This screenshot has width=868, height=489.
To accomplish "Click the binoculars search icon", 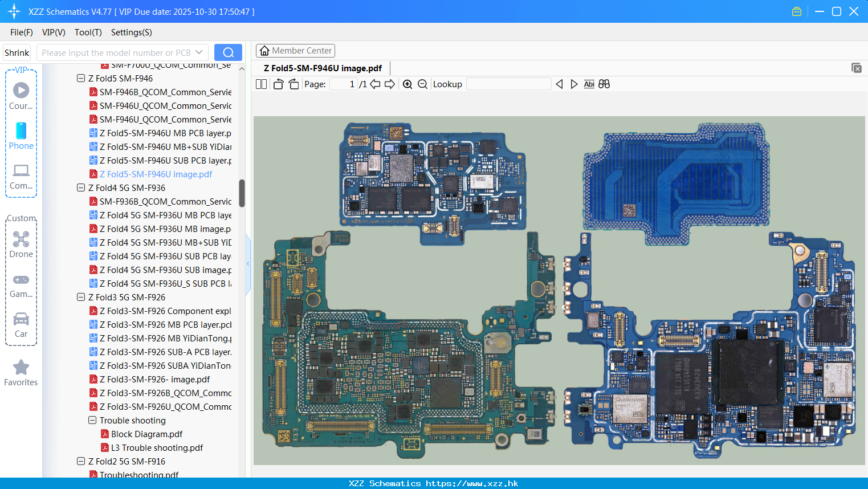I will [x=604, y=84].
